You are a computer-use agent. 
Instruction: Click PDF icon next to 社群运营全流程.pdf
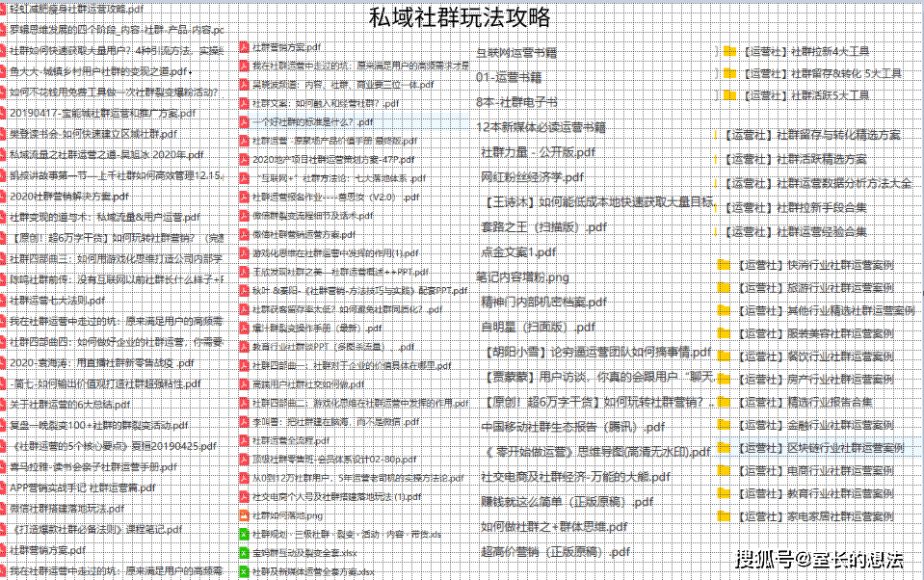tap(244, 440)
